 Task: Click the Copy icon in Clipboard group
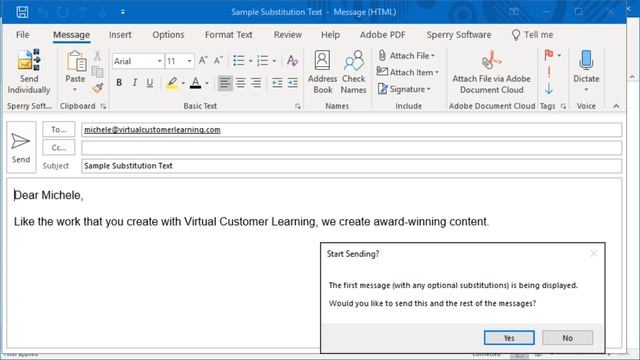[x=97, y=72]
